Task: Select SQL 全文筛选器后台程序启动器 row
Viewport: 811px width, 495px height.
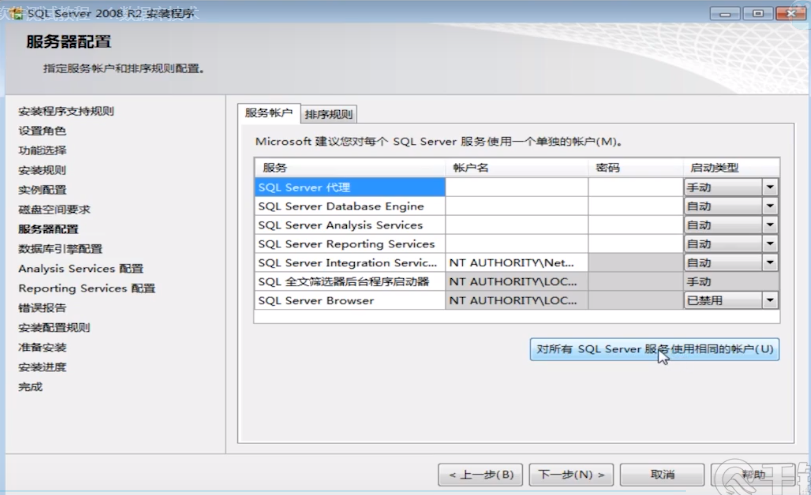Action: (350, 281)
